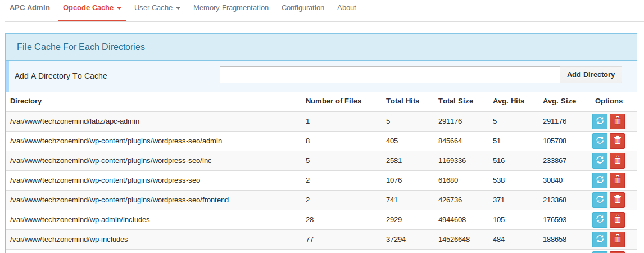
Task: Delete cache for wordpress-seo/frontend directory
Action: click(617, 200)
